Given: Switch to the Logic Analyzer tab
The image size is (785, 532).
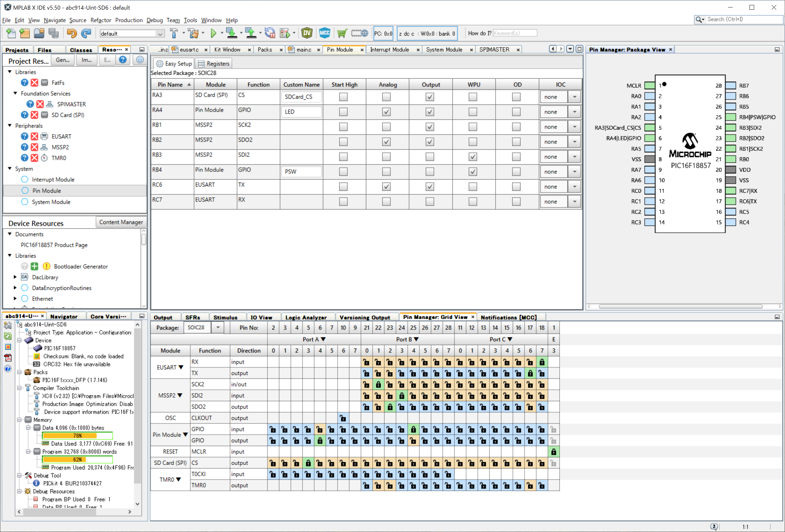Looking at the screenshot, I should [x=306, y=317].
